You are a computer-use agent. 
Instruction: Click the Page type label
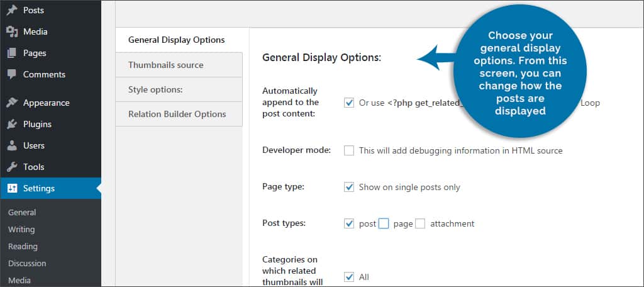tap(283, 187)
